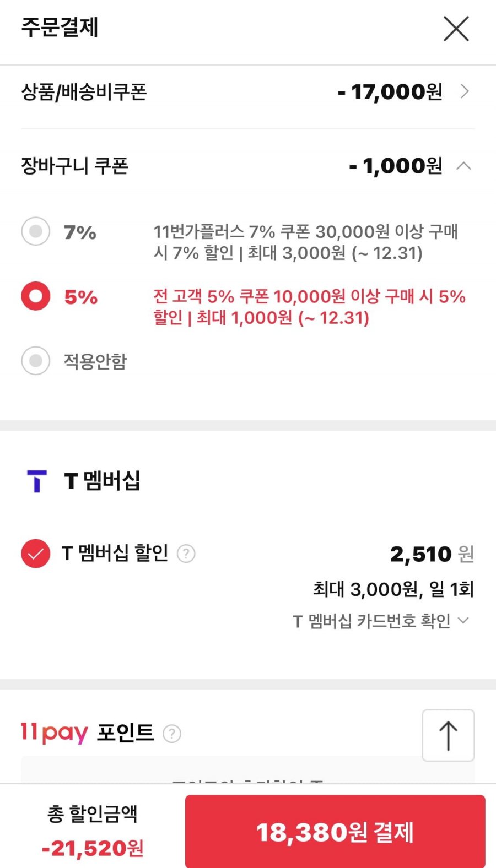Click the -17,000원 coupon discount amount
This screenshot has width=496, height=868.
390,92
